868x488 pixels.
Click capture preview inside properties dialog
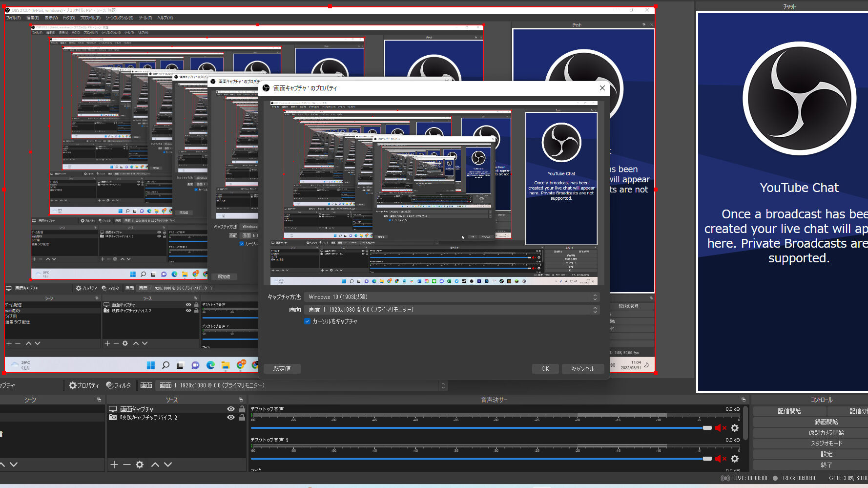click(x=434, y=193)
